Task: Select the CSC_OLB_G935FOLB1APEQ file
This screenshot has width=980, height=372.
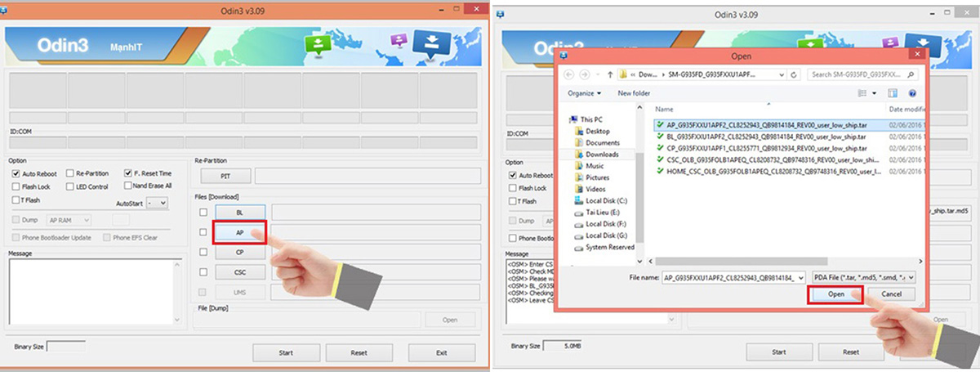Action: [x=768, y=159]
